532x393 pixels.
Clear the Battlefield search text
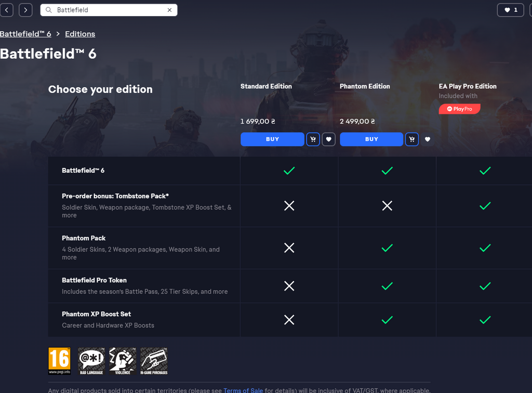click(169, 10)
